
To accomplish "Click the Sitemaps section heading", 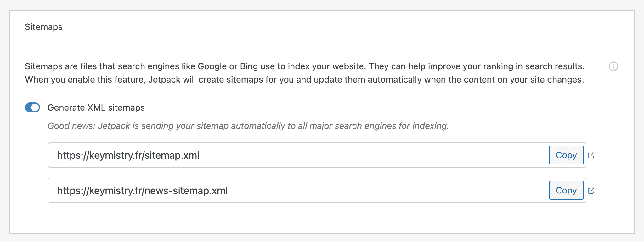I will point(43,27).
